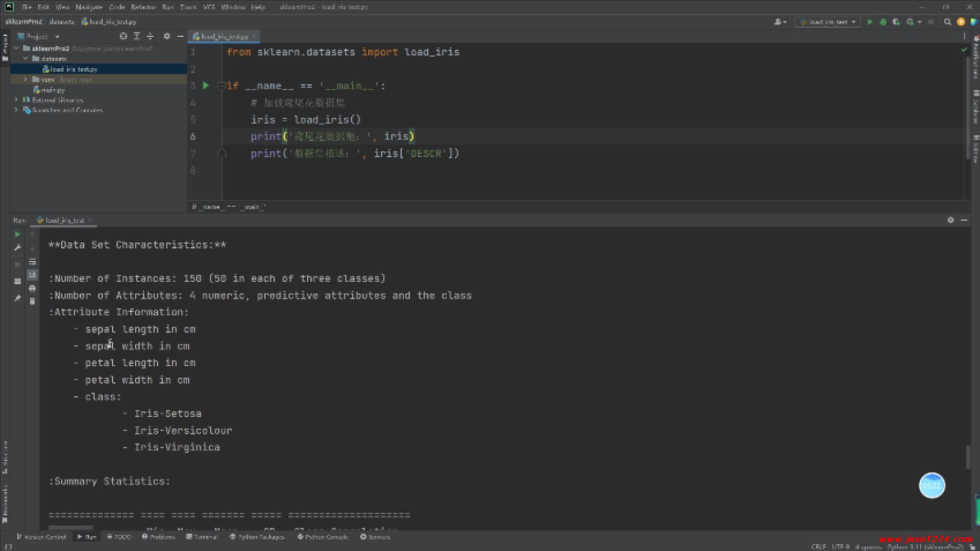Run with coverage icon in top toolbar
The height and width of the screenshot is (551, 980).
(x=896, y=22)
